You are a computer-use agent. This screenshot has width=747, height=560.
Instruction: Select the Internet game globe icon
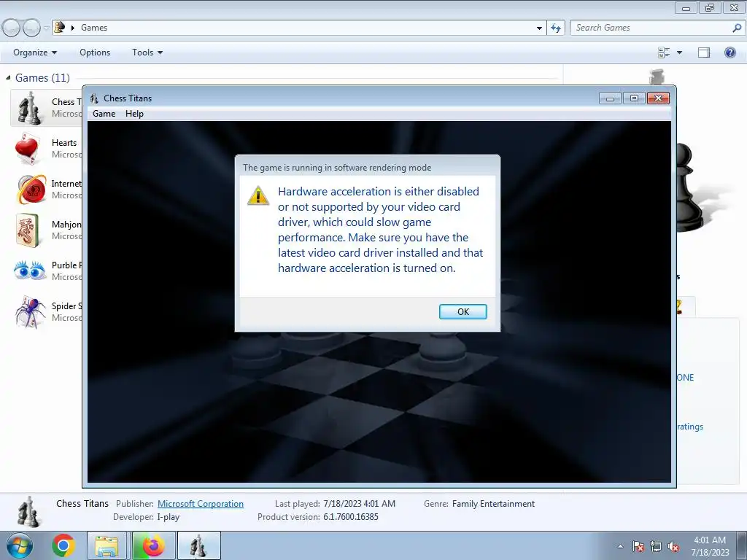pos(31,190)
